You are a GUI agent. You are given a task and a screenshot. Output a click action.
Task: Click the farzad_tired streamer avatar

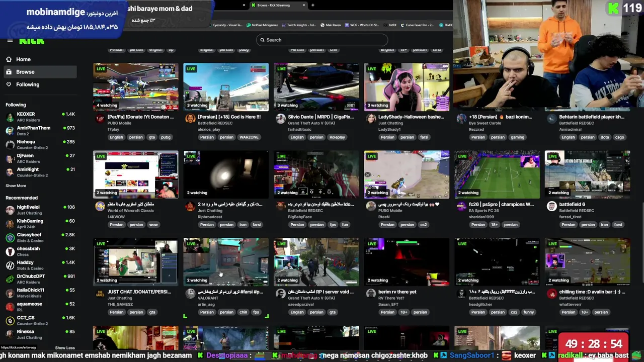(x=552, y=206)
